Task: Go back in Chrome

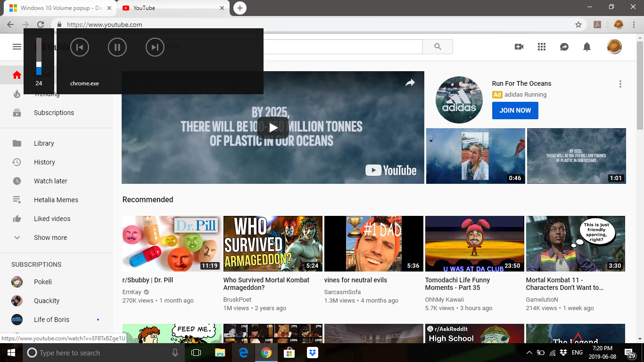Action: click(x=10, y=25)
